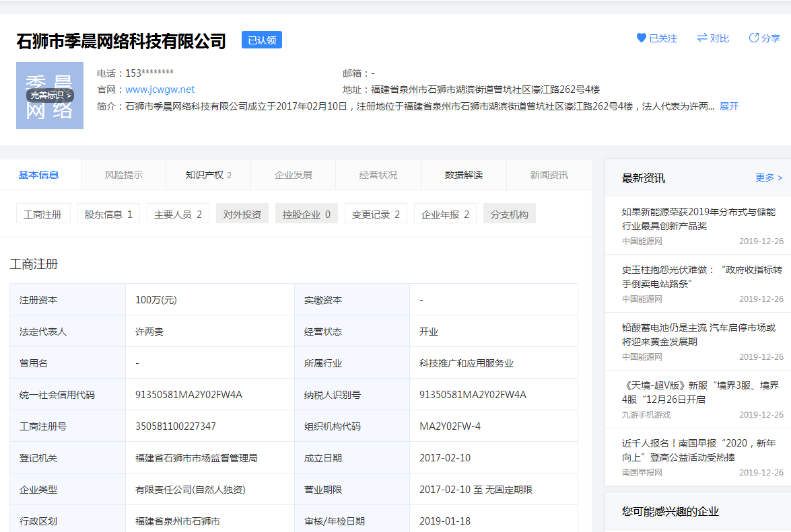This screenshot has height=532, width=791.
Task: Click the compare arrows icon
Action: (702, 38)
